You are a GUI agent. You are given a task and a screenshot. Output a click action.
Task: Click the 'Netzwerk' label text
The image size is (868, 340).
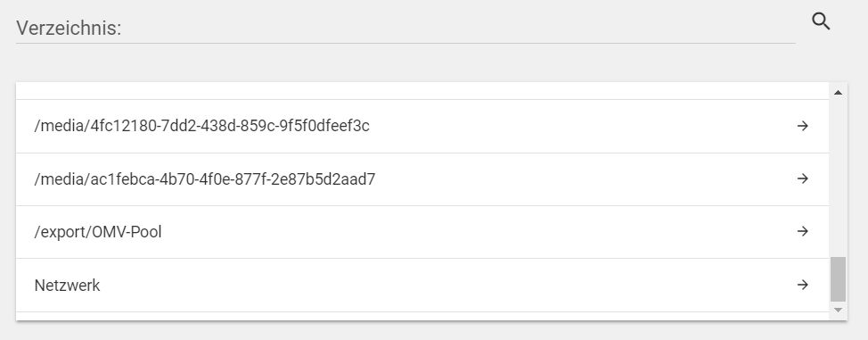click(67, 285)
